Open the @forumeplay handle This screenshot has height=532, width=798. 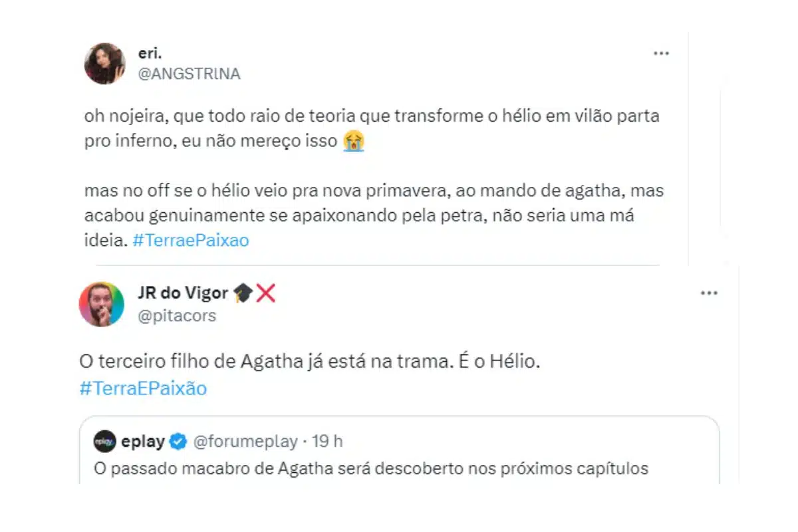point(242,441)
